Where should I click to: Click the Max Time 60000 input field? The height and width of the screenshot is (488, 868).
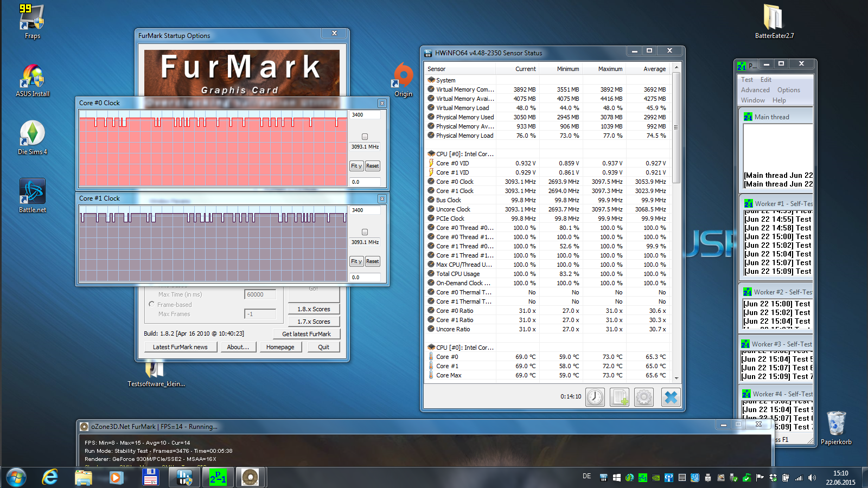coord(260,294)
